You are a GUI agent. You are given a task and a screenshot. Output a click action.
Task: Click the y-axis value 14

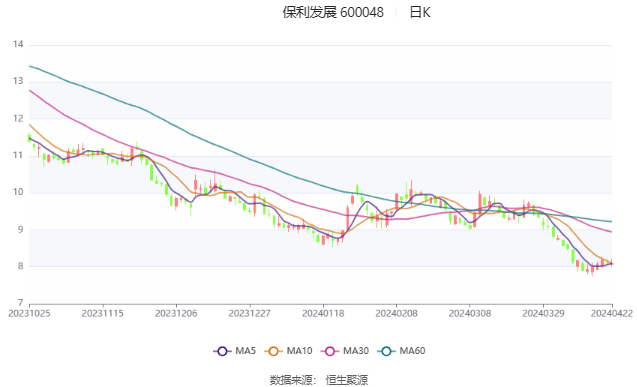pos(18,44)
